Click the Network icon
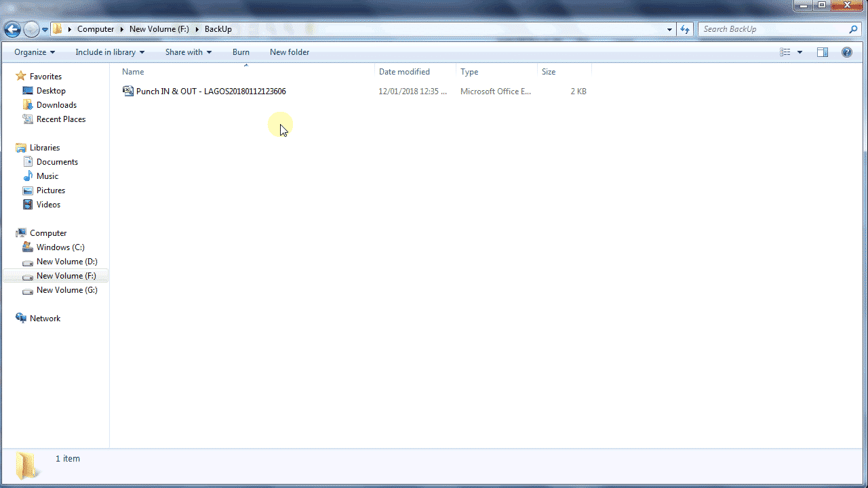868x488 pixels. 20,319
